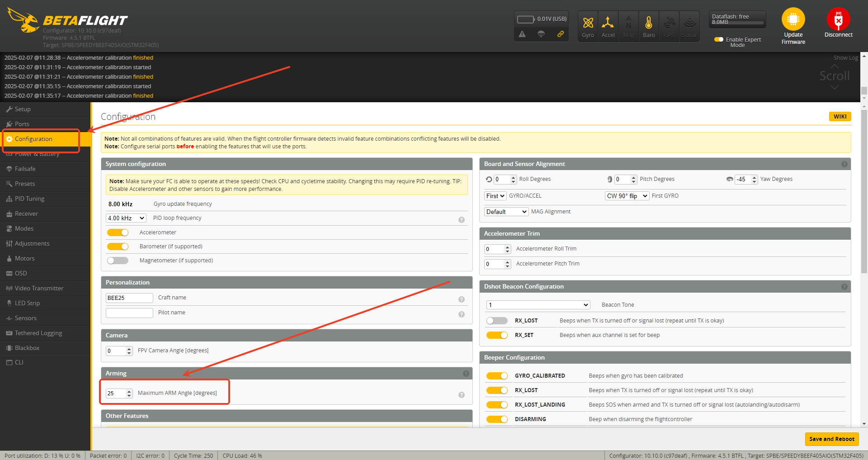Click the Sonar sensor icon
The image size is (868, 460).
pyautogui.click(x=689, y=23)
